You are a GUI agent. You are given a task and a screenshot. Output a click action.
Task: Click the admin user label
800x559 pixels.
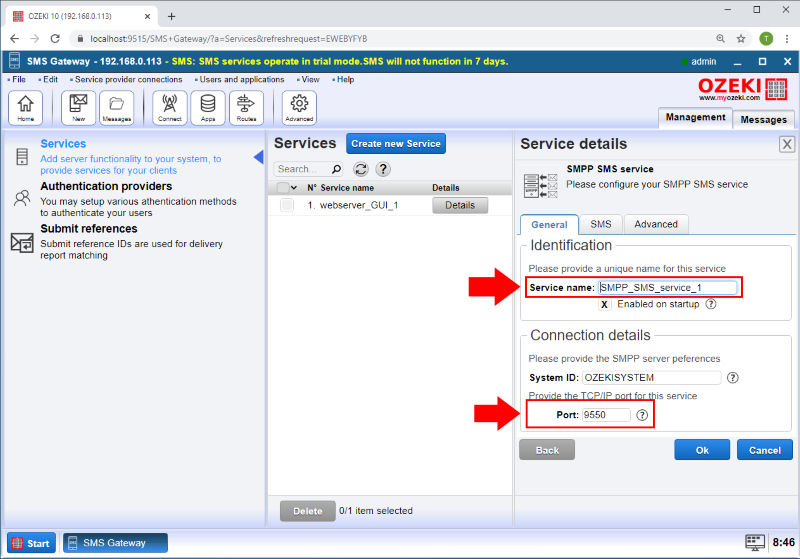tap(704, 61)
